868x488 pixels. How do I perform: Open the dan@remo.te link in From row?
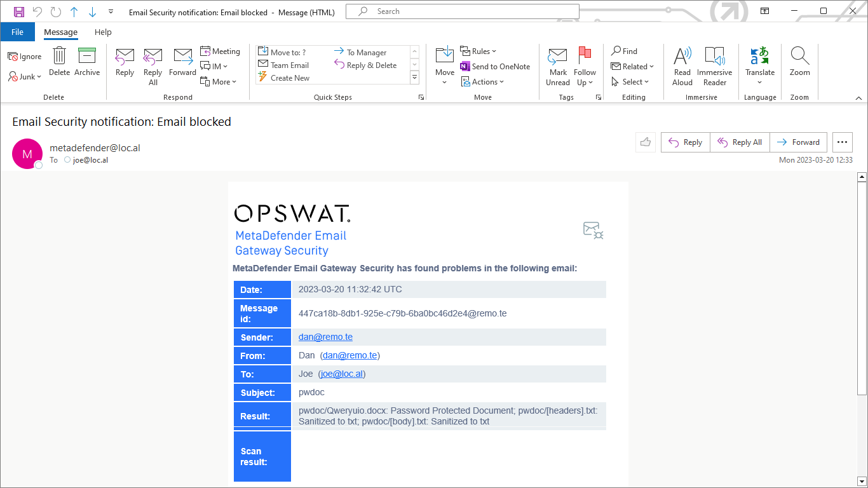coord(350,355)
